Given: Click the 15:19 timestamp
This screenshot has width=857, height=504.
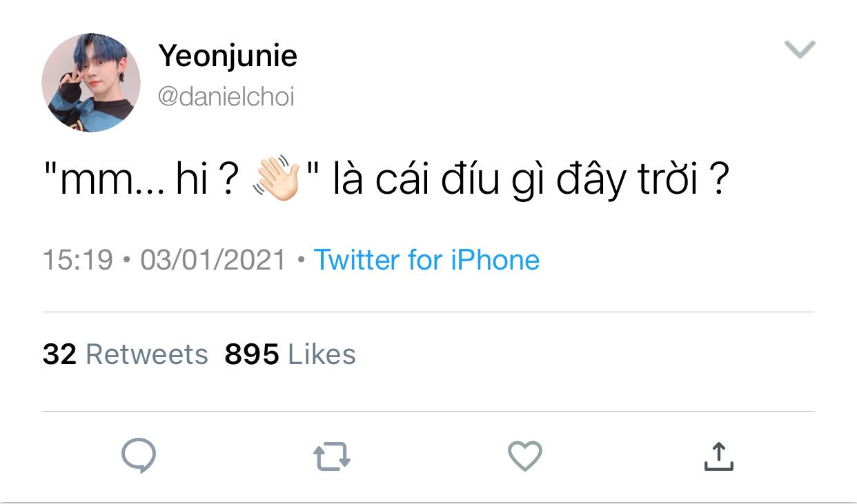Looking at the screenshot, I should [x=77, y=260].
